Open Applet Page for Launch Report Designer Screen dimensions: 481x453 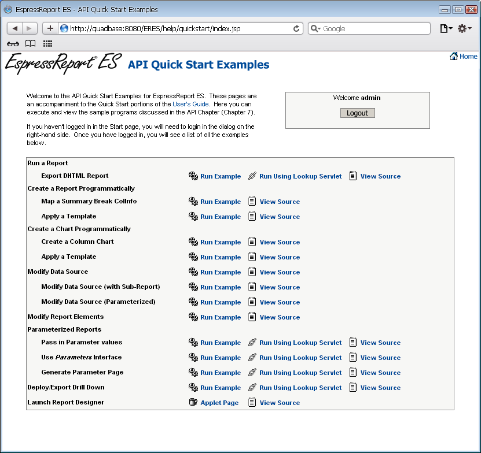tap(219, 403)
